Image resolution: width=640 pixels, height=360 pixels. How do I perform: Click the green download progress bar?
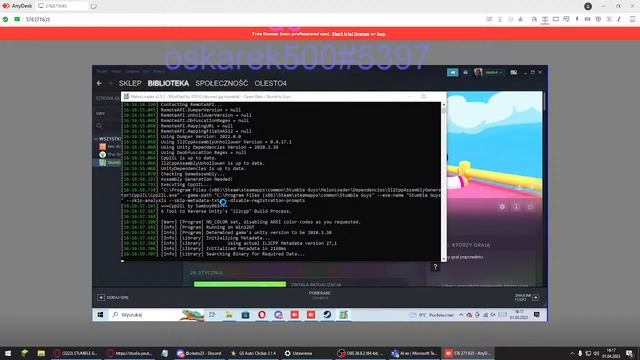tap(240, 284)
